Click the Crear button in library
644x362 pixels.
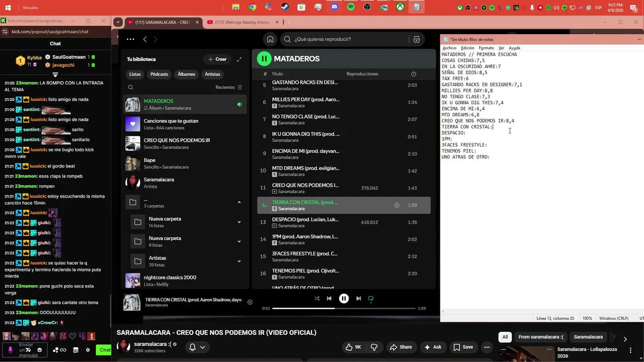point(217,59)
